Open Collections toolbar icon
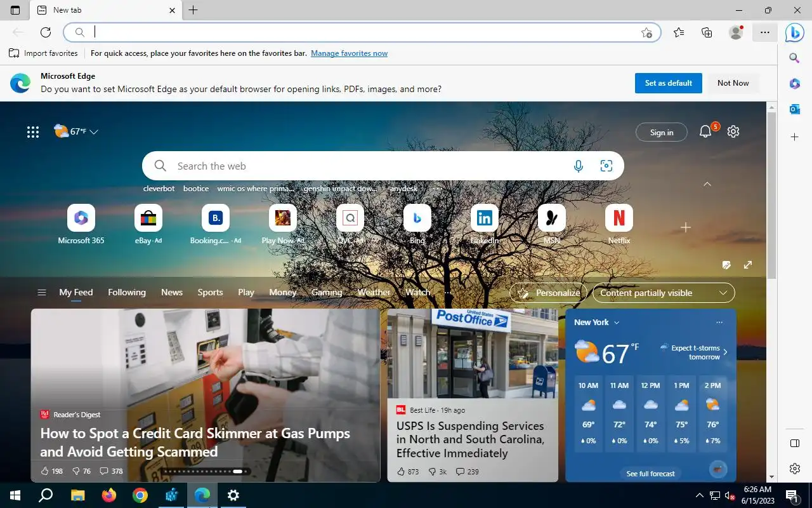Image resolution: width=812 pixels, height=508 pixels. click(x=707, y=32)
